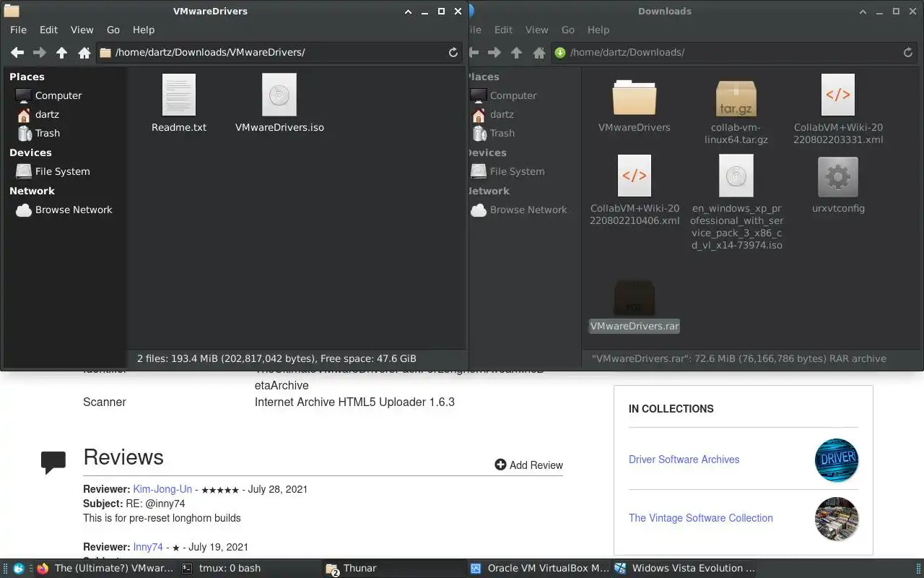Open dartz home in VMwareDrivers sidebar

[x=47, y=114]
